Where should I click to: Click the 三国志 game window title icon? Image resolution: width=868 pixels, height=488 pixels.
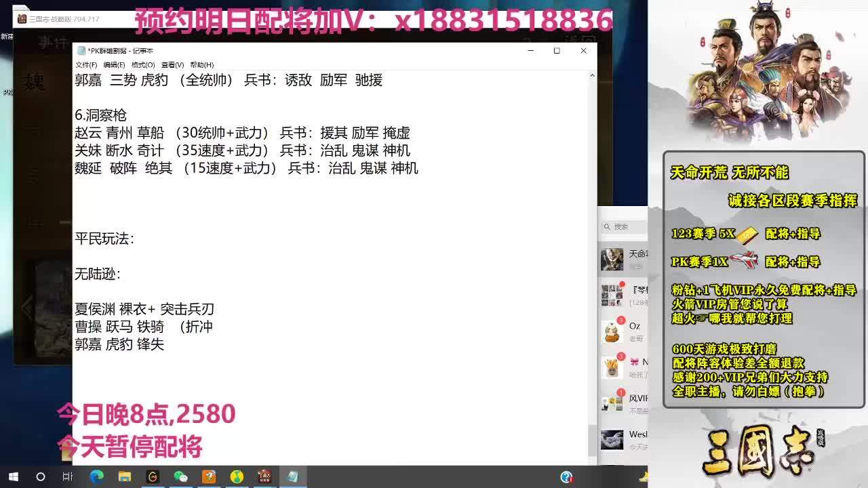click(x=22, y=19)
